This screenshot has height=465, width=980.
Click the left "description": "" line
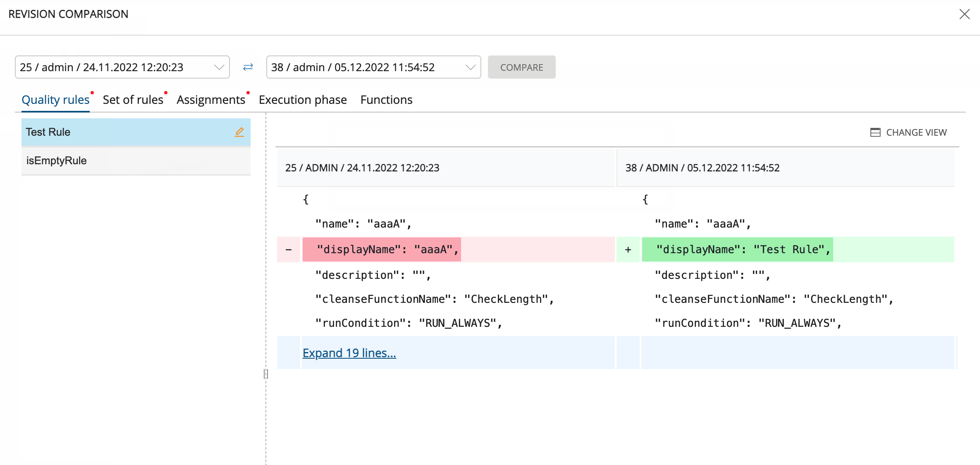click(373, 275)
